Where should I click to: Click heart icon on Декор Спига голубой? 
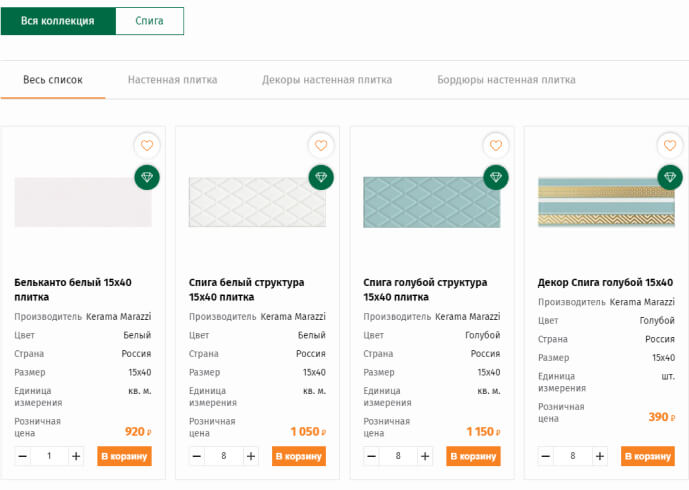click(670, 145)
